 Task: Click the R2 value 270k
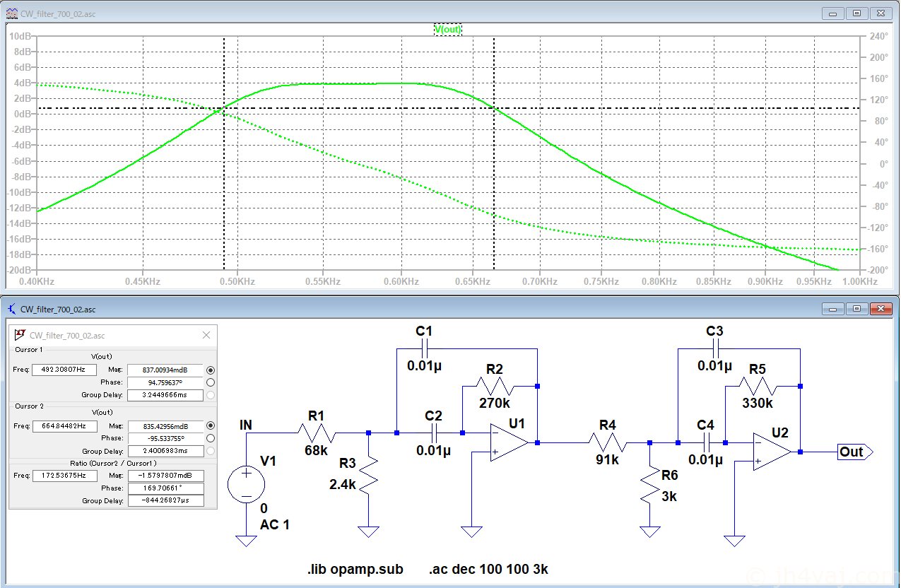(x=495, y=404)
